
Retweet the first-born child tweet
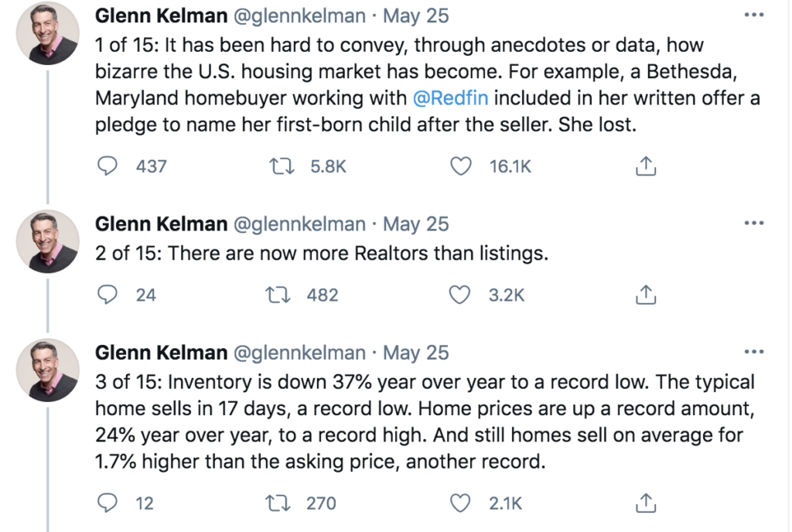pyautogui.click(x=282, y=166)
